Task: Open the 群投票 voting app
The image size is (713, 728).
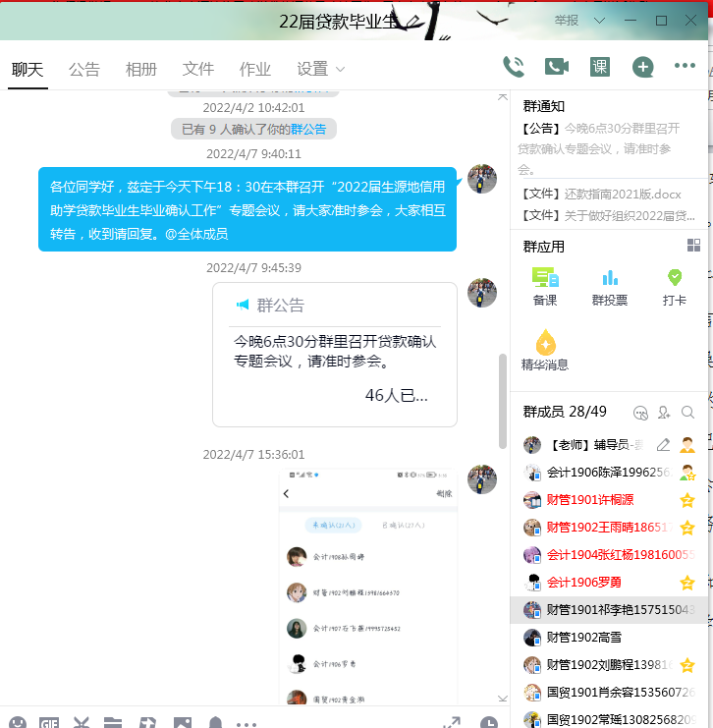Action: (x=609, y=288)
